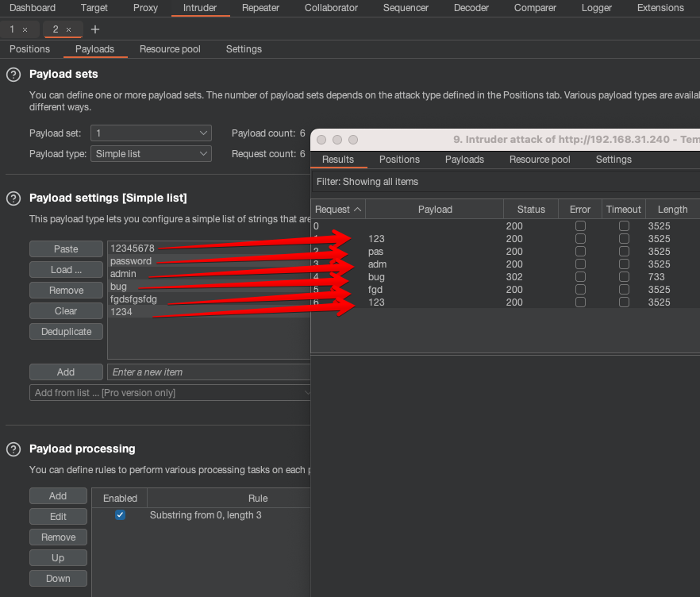Open Positions tab in attack window

pos(399,160)
